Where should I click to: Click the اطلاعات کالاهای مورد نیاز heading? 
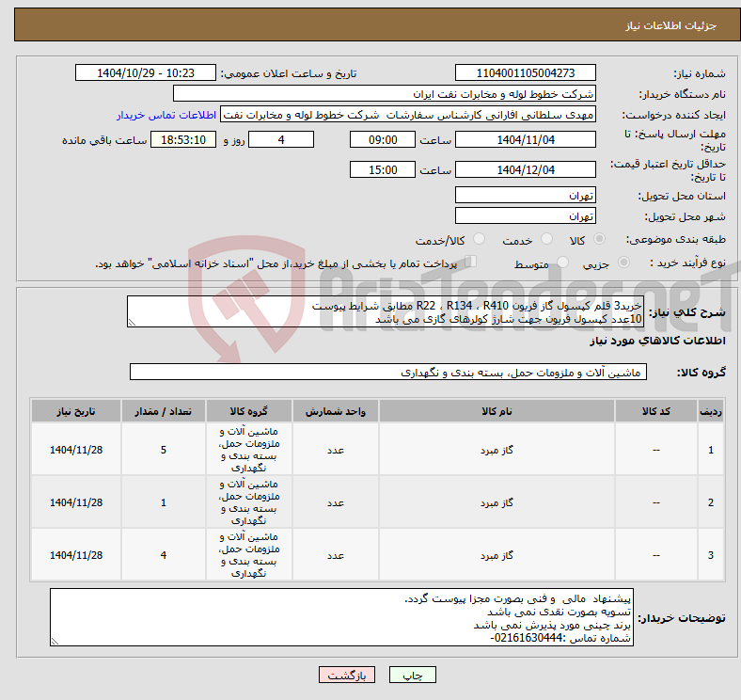pos(657,341)
